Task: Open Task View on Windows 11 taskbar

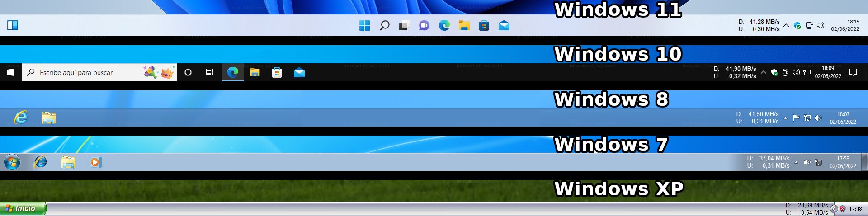Action: pos(404,26)
